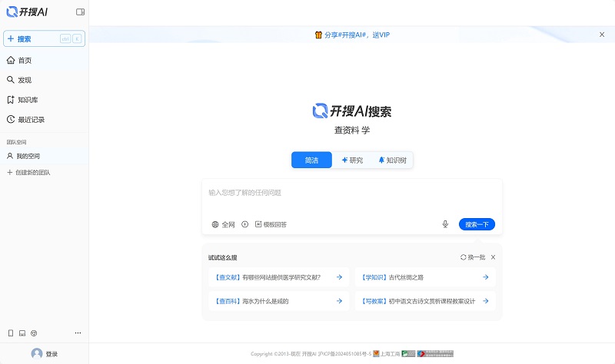The image size is (615, 364).
Task: Click 创建新的团队 to create team
Action: (x=28, y=172)
